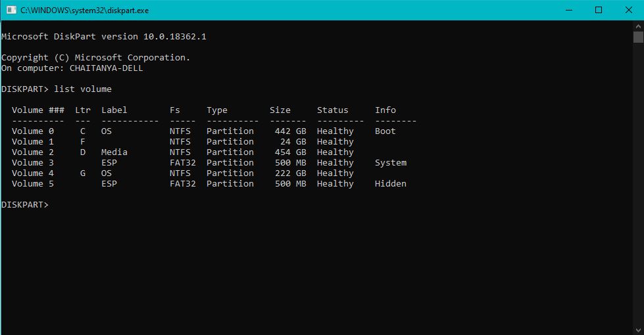
Task: Click the diskpart.exe title bar icon
Action: tap(11, 10)
